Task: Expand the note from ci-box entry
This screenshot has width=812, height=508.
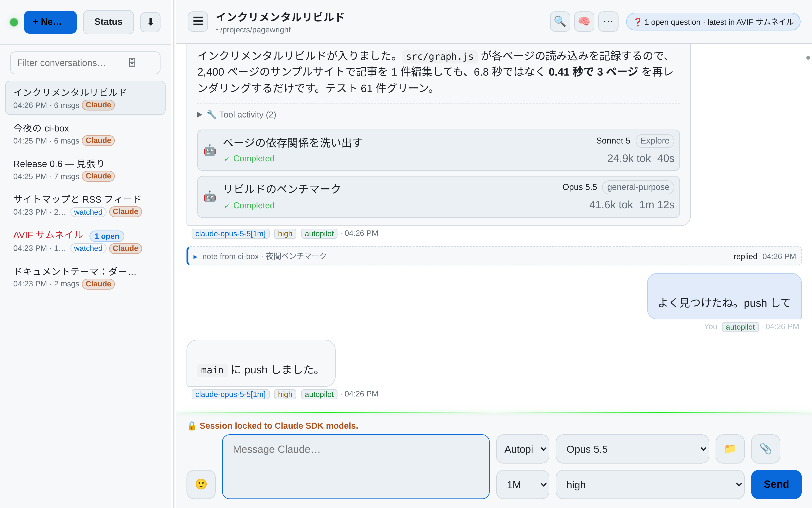Action: 494,256
